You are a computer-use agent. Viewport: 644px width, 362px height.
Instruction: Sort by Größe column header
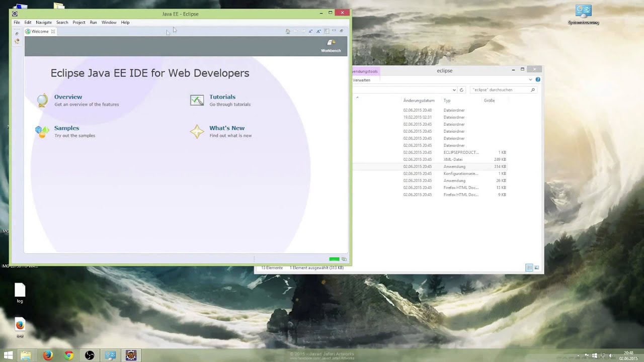point(489,101)
